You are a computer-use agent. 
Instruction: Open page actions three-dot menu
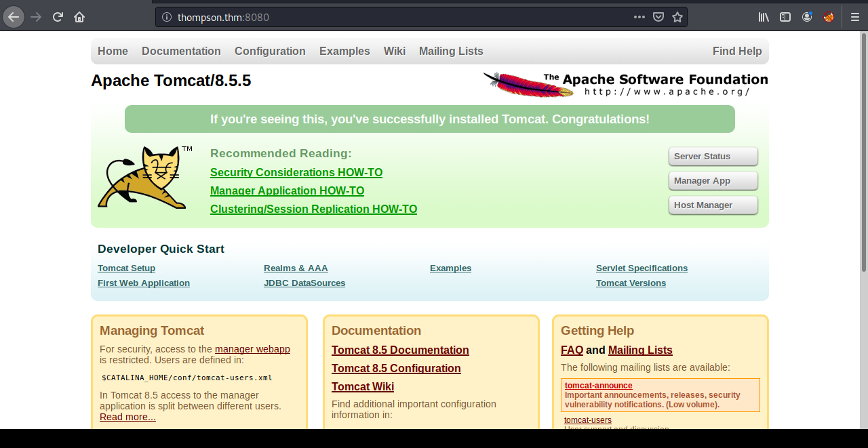pyautogui.click(x=639, y=17)
